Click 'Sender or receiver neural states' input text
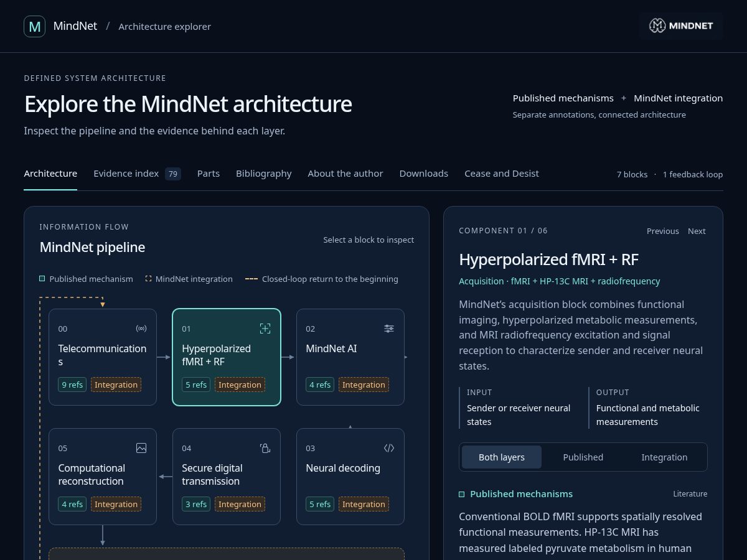Viewport: 747px width, 560px height. pyautogui.click(x=519, y=415)
